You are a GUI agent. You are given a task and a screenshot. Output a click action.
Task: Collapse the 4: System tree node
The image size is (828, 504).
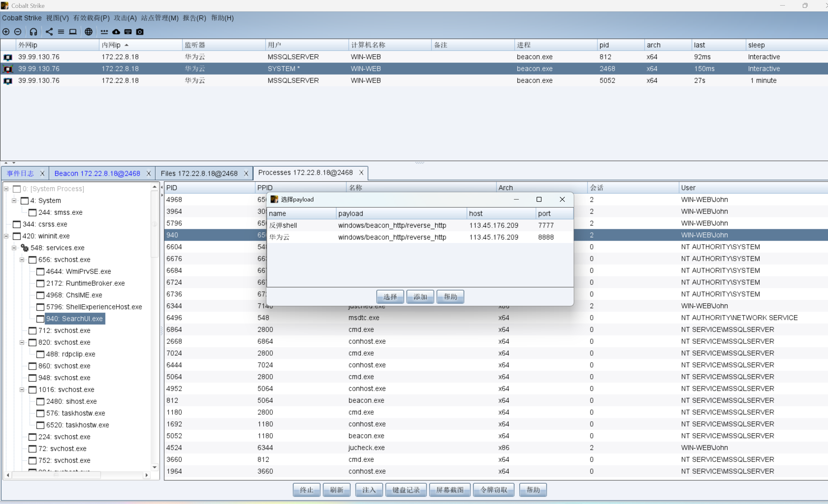[x=14, y=201]
